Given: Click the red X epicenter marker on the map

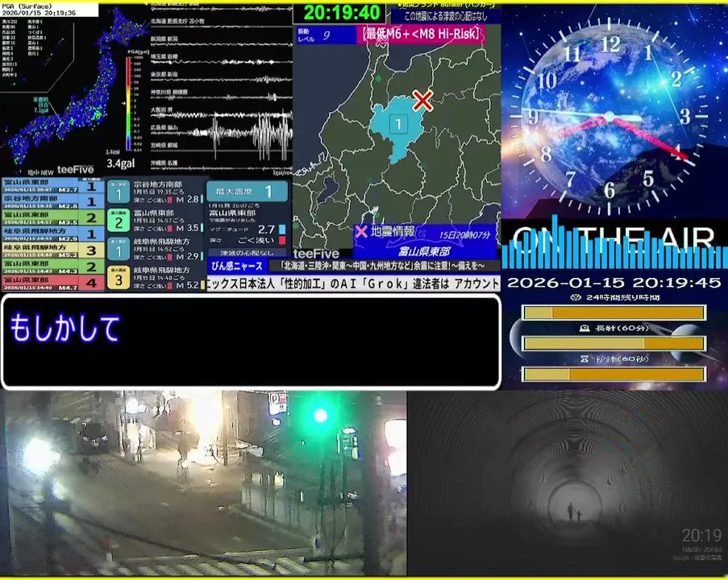Looking at the screenshot, I should 422,100.
